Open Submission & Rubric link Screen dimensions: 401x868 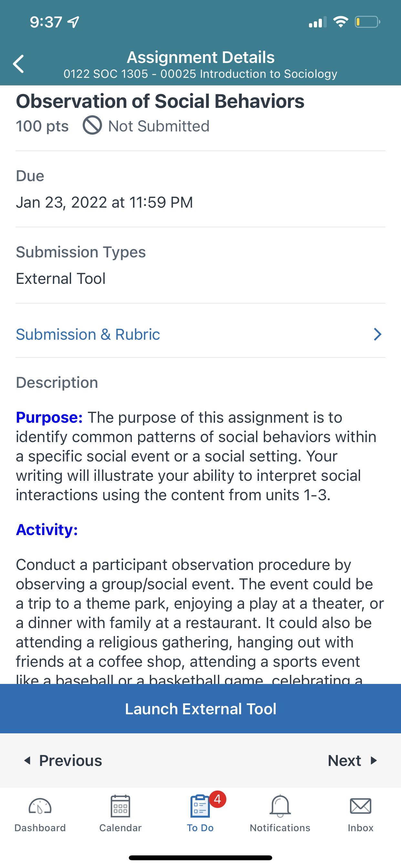click(x=88, y=334)
